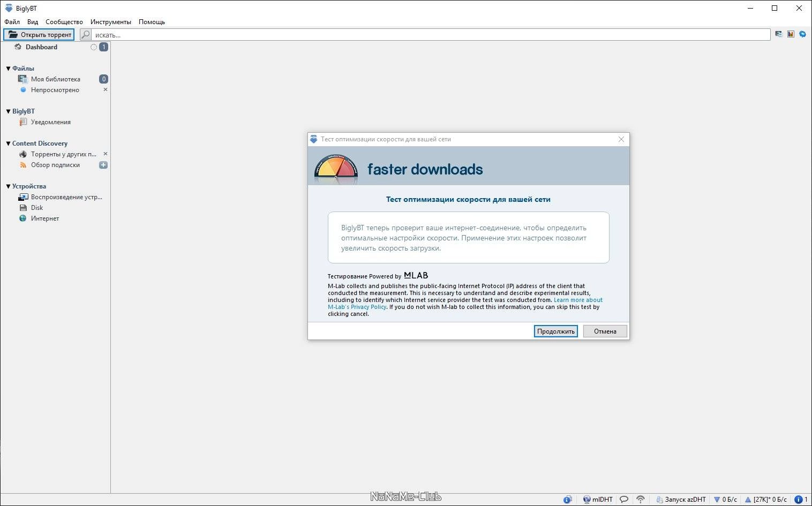
Task: Select Непросмотрено in the sidebar
Action: [x=55, y=90]
